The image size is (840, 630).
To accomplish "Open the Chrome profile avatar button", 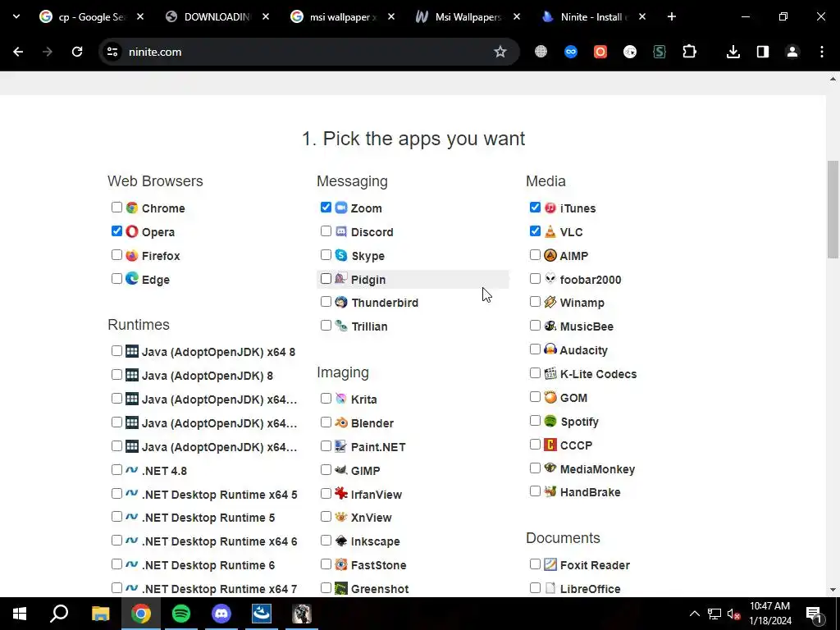I will [x=792, y=52].
